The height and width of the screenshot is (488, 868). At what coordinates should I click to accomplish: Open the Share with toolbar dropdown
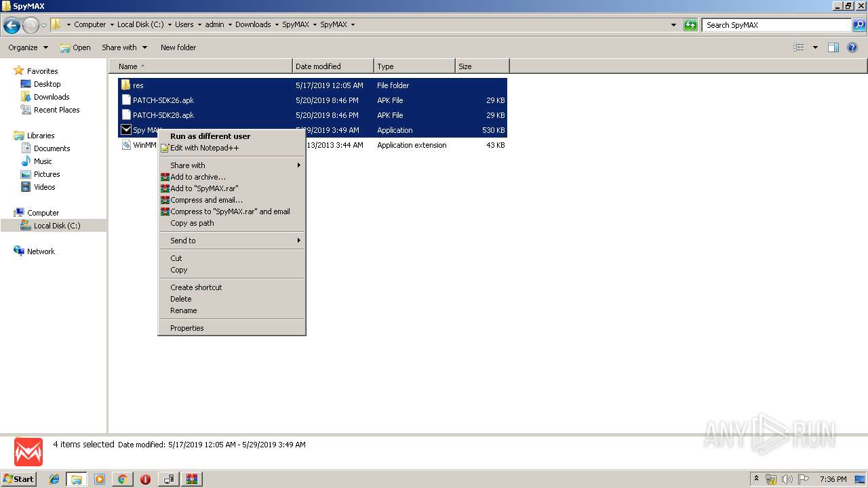click(x=124, y=47)
